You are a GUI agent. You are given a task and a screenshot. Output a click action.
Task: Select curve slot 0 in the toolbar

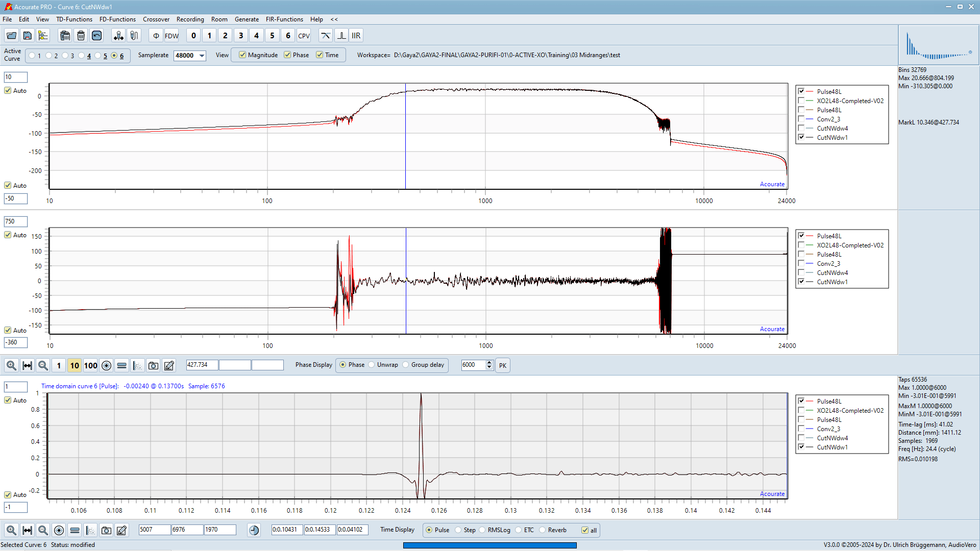(193, 36)
